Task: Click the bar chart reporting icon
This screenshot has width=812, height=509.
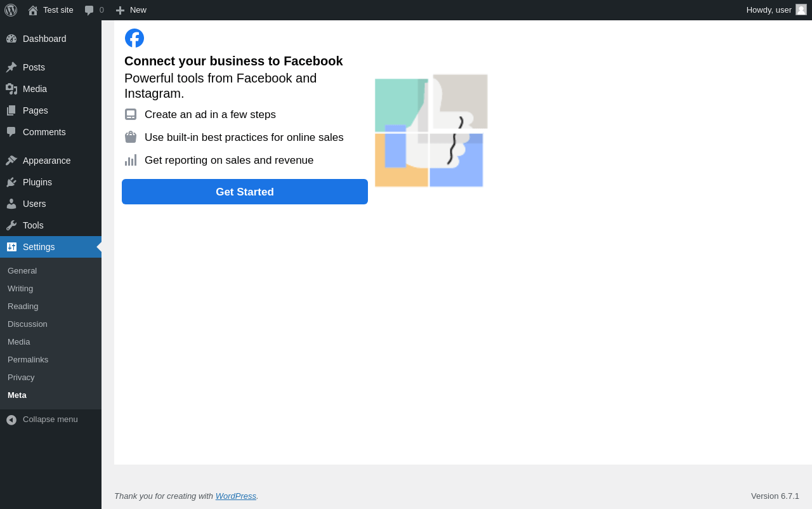Action: tap(131, 160)
